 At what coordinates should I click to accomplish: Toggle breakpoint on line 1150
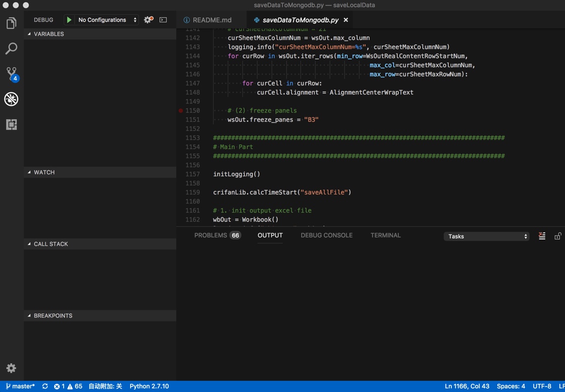point(181,111)
